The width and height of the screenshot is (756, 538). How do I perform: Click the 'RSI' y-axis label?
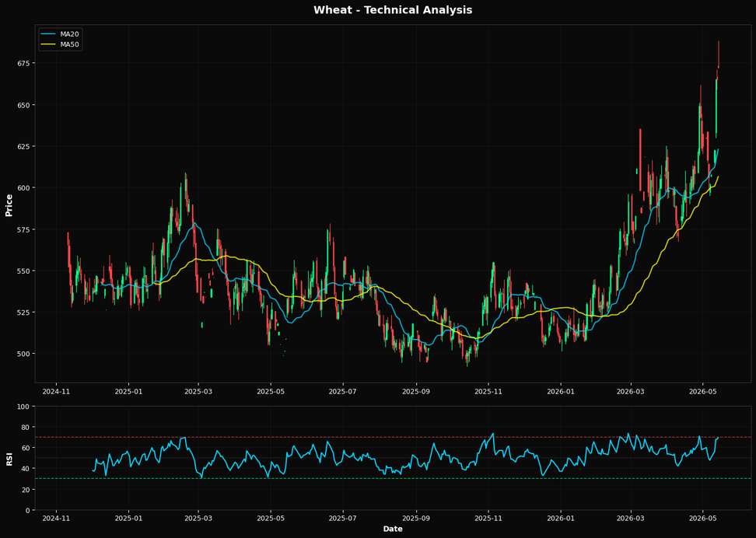tap(9, 459)
